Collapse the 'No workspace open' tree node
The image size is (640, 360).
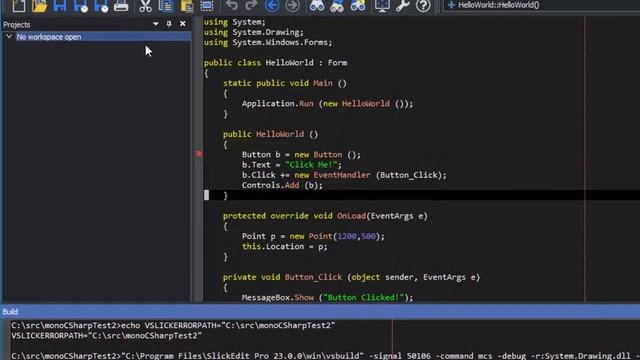pyautogui.click(x=9, y=37)
